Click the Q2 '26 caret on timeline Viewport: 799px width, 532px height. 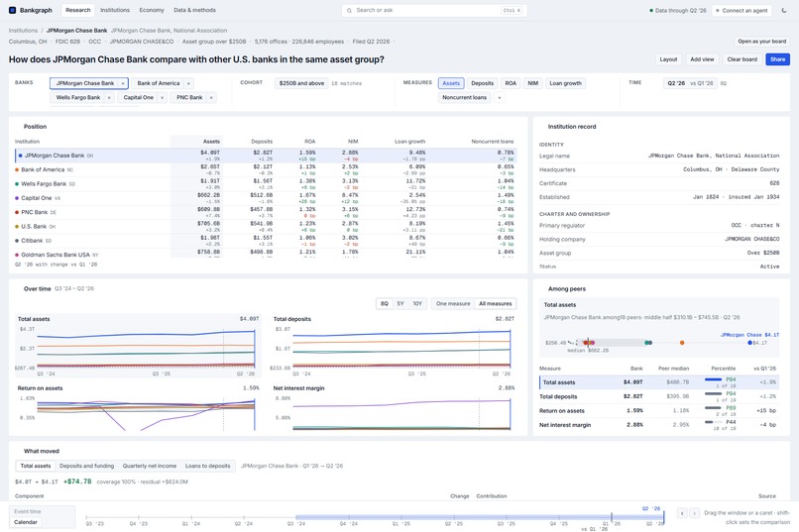663,517
